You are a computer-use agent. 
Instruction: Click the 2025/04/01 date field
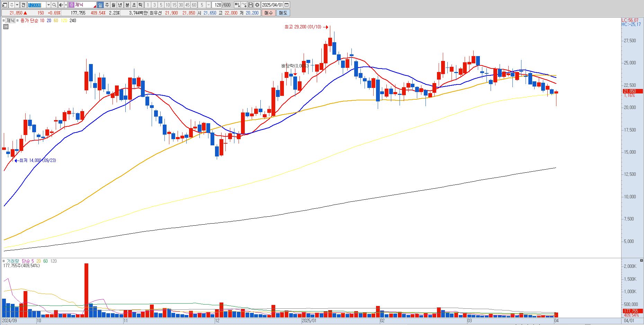[272, 5]
